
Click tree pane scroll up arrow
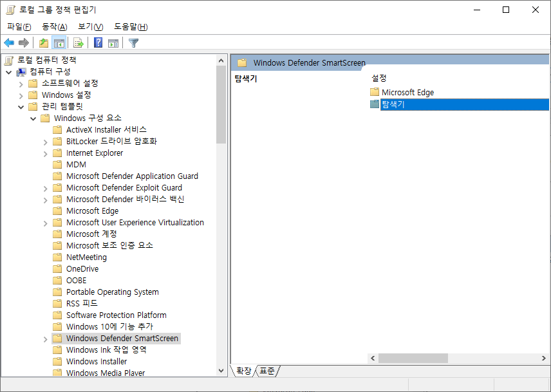click(221, 61)
